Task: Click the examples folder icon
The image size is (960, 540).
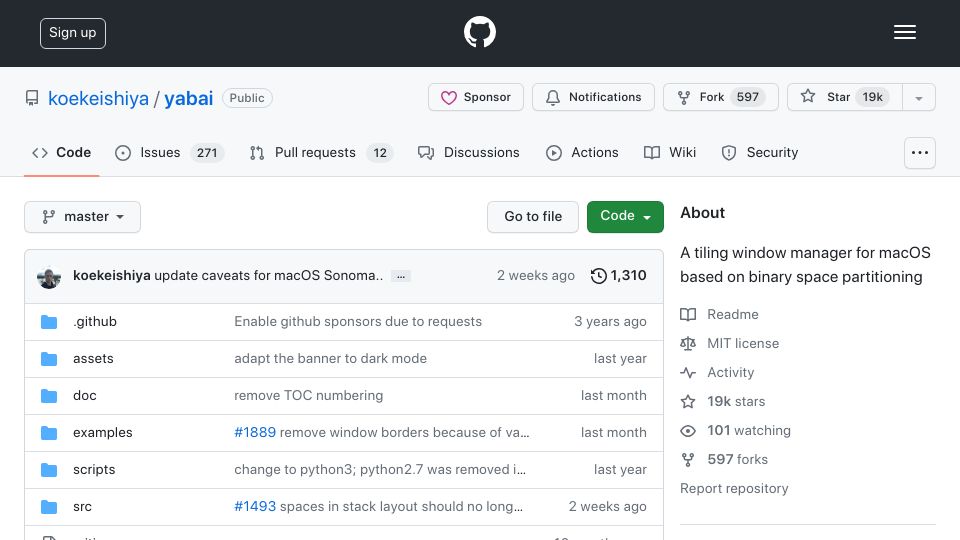Action: (49, 433)
